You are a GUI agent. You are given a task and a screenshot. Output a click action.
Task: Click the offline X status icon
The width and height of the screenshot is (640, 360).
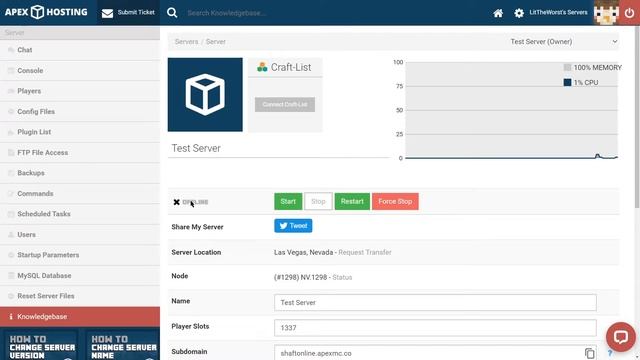(x=176, y=202)
